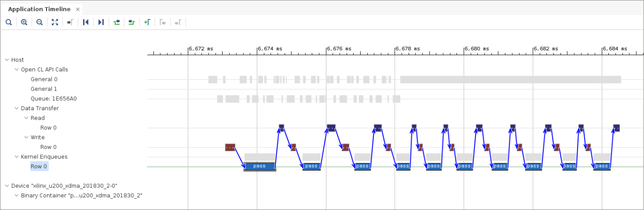Select the Queue: 1E656A0 row
This screenshot has width=644, height=210.
(x=53, y=99)
